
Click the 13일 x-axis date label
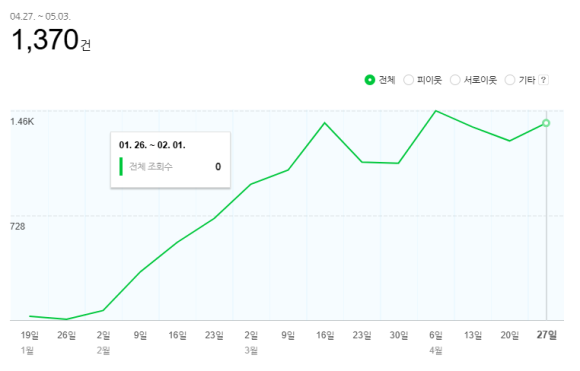click(x=473, y=335)
